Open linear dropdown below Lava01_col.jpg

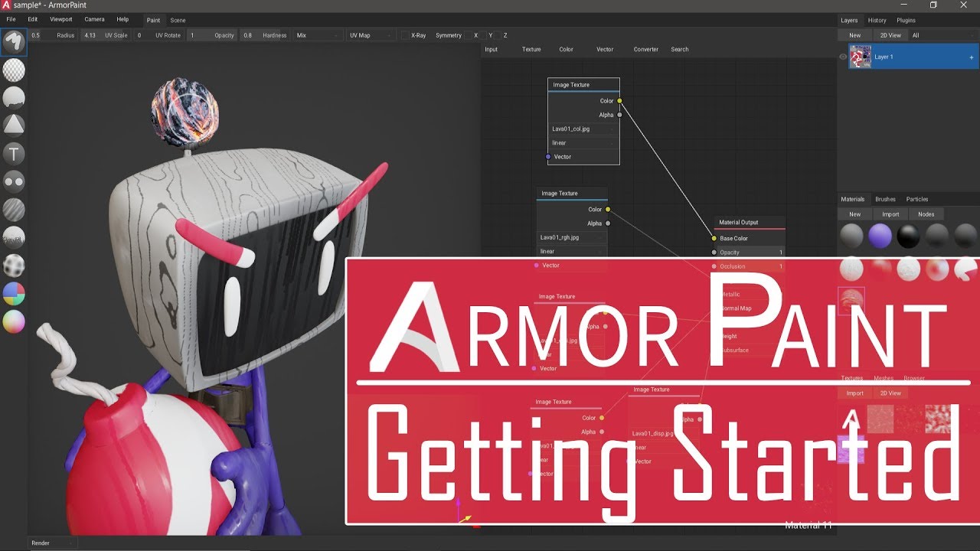tap(583, 143)
